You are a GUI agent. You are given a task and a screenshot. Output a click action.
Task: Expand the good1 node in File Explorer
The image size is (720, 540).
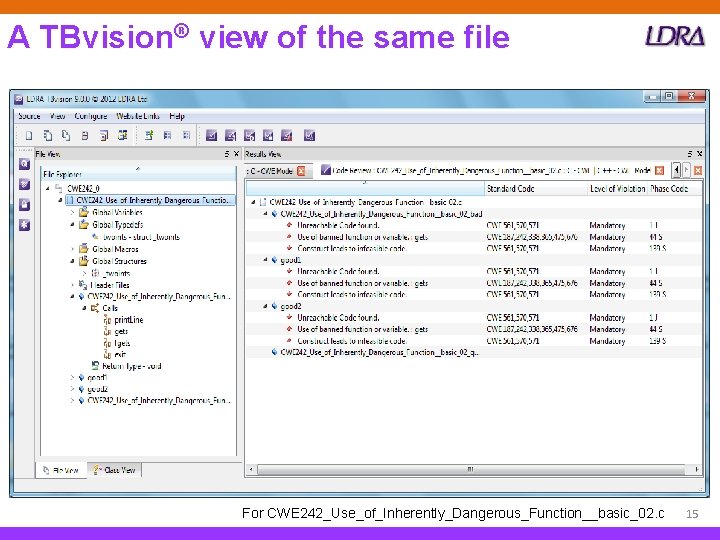[72, 377]
